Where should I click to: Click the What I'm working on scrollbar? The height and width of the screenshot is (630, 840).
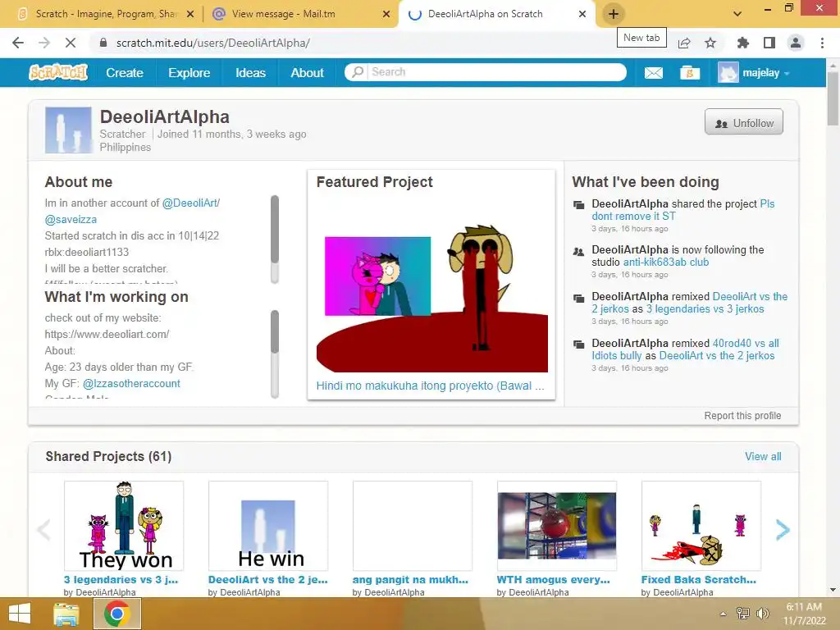(275, 354)
